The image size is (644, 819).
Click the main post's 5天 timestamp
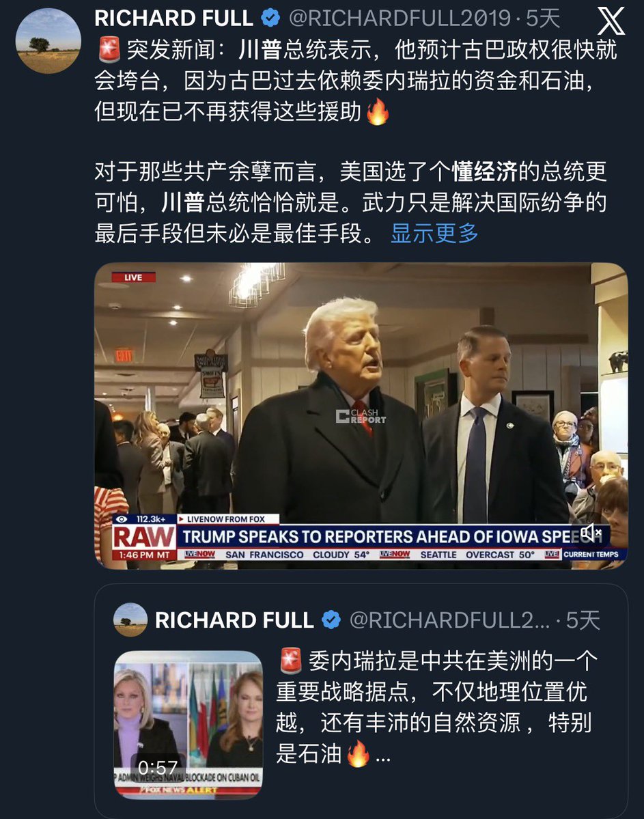[x=543, y=18]
